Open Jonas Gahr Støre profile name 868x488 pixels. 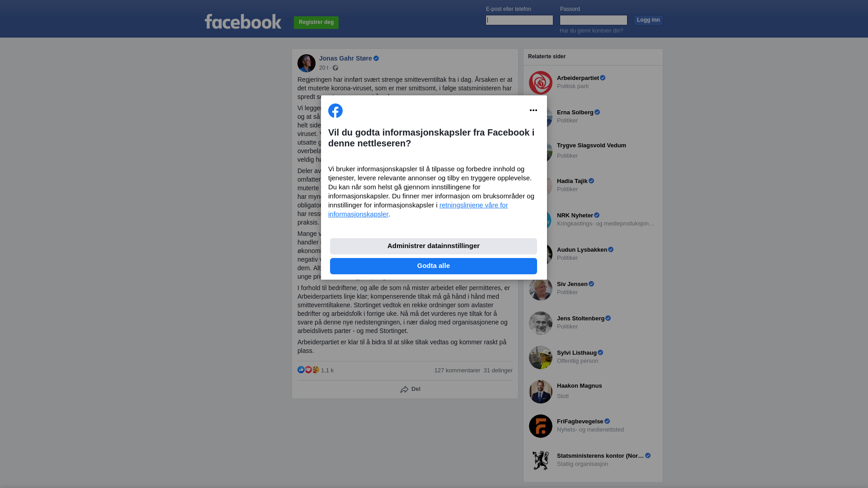345,58
